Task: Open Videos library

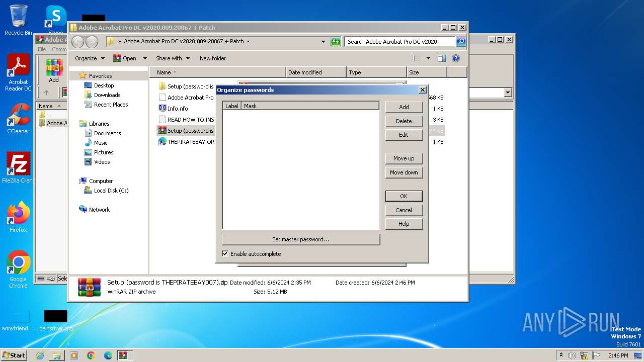Action: tap(102, 162)
